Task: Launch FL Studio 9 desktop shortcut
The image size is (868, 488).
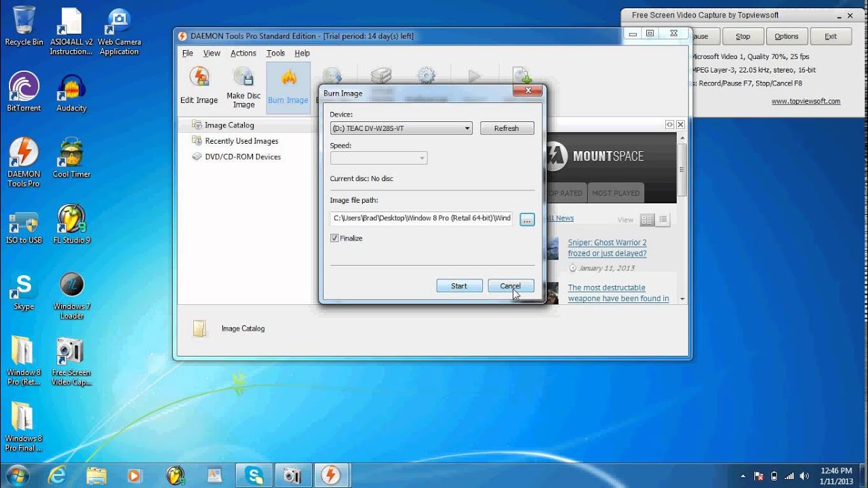Action: coord(71,224)
